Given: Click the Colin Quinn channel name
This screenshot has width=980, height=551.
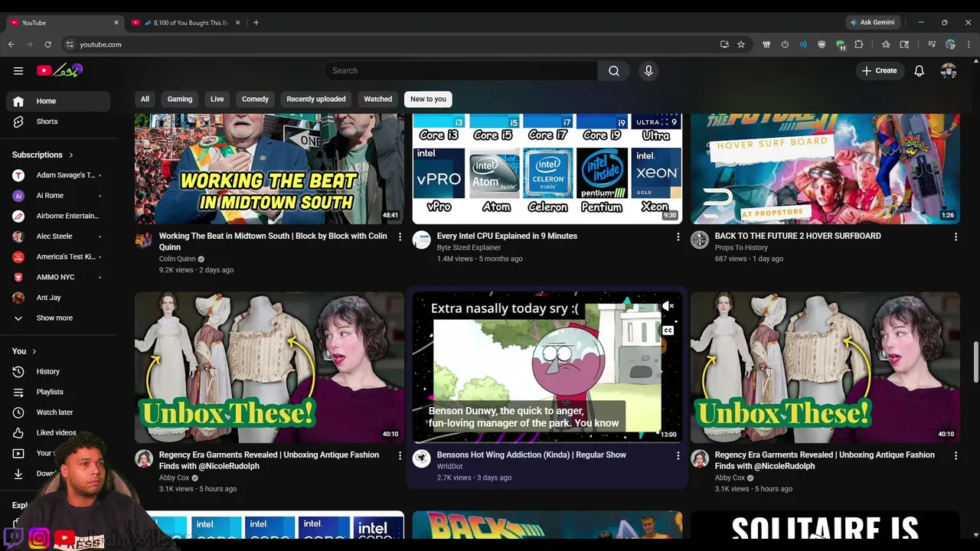Looking at the screenshot, I should pos(178,259).
